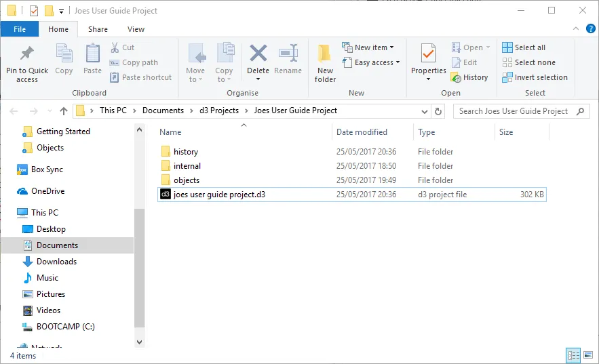Click Invert selection in ribbon
The width and height of the screenshot is (599, 364).
(x=535, y=77)
